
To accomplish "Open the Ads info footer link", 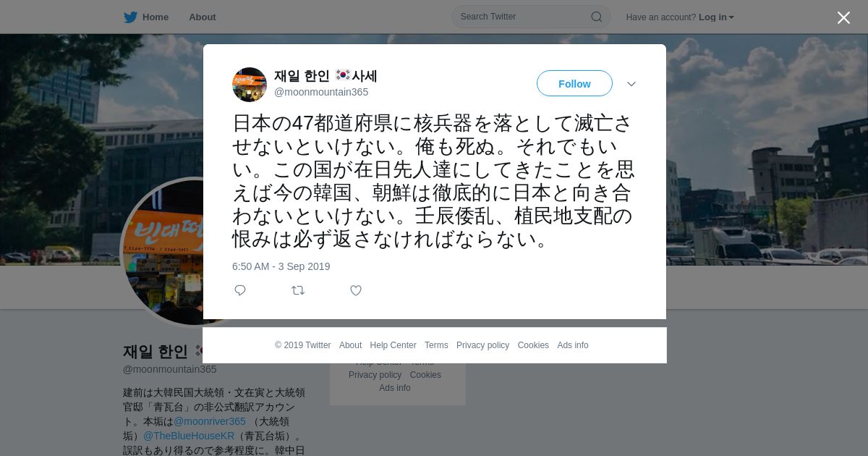I will 573,345.
